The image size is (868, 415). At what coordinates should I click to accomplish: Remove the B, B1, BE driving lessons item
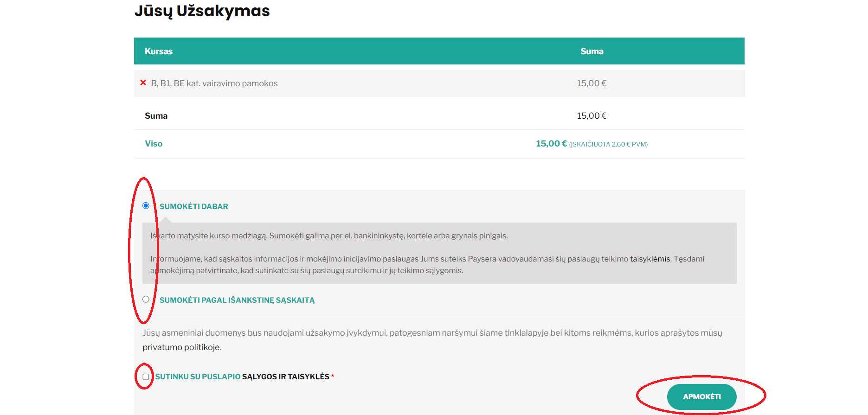tap(143, 83)
